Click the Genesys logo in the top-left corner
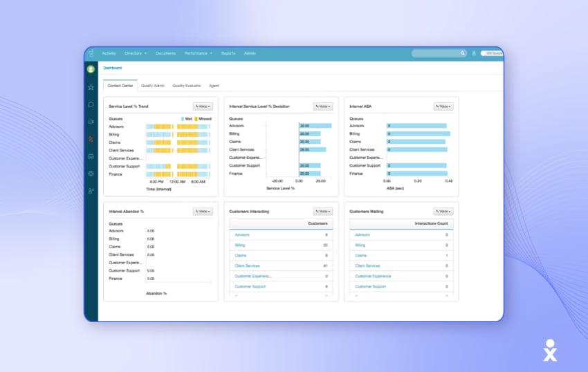 [x=91, y=53]
